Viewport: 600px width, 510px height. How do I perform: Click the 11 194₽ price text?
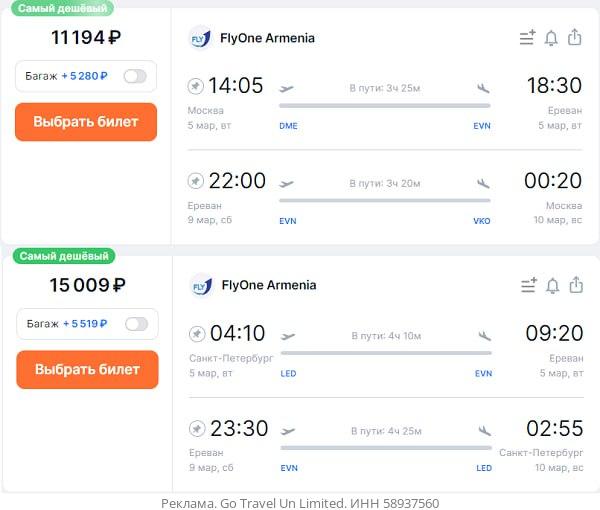pos(86,38)
